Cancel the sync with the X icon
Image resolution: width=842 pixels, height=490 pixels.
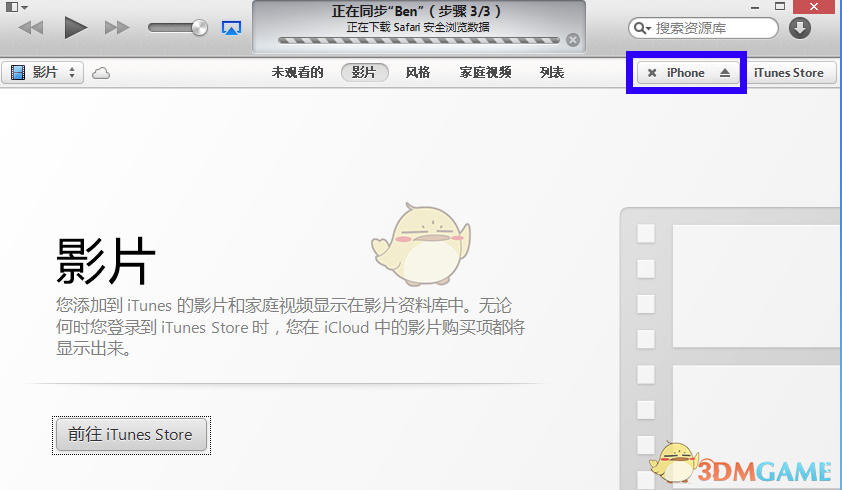click(573, 40)
